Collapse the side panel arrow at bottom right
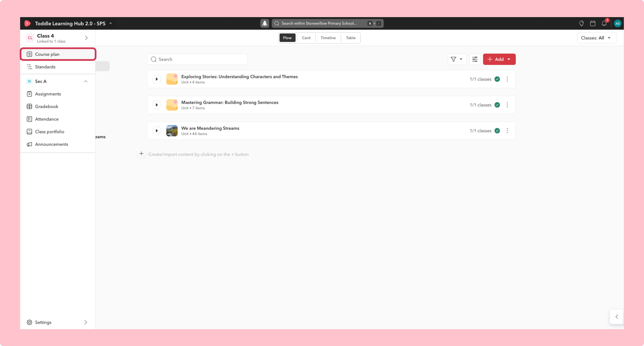The height and width of the screenshot is (346, 644). click(x=617, y=317)
